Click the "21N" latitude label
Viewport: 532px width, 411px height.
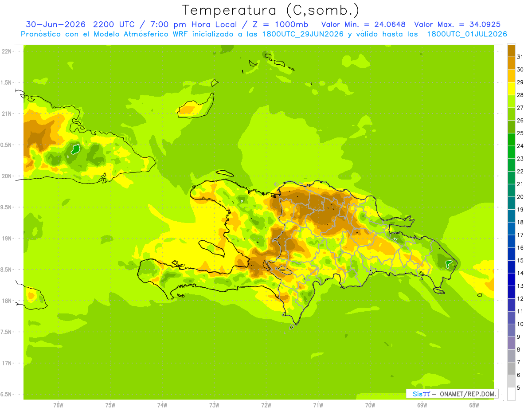6,114
